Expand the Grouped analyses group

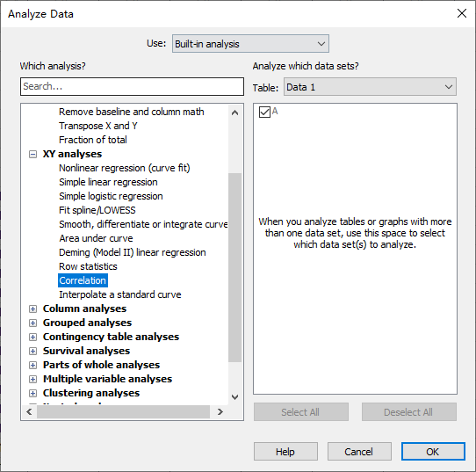(32, 323)
